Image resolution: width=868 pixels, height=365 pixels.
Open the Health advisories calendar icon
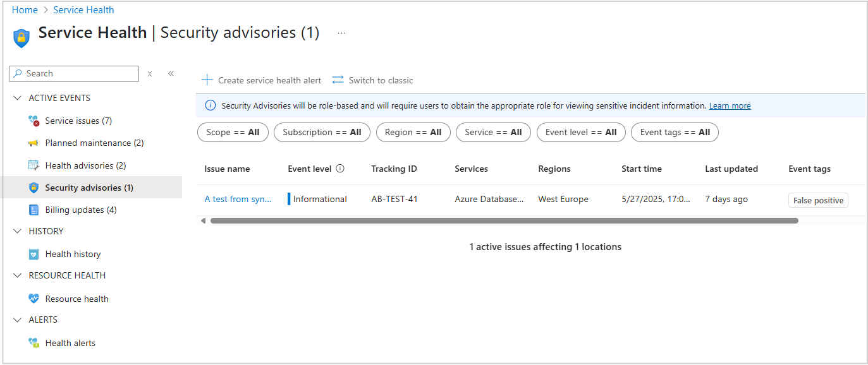point(34,165)
